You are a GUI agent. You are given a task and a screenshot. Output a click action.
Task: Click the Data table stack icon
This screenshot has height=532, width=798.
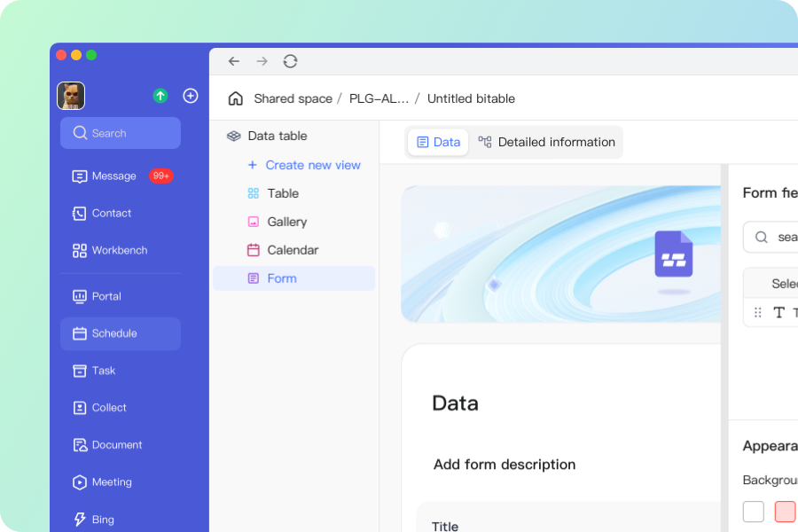click(233, 136)
